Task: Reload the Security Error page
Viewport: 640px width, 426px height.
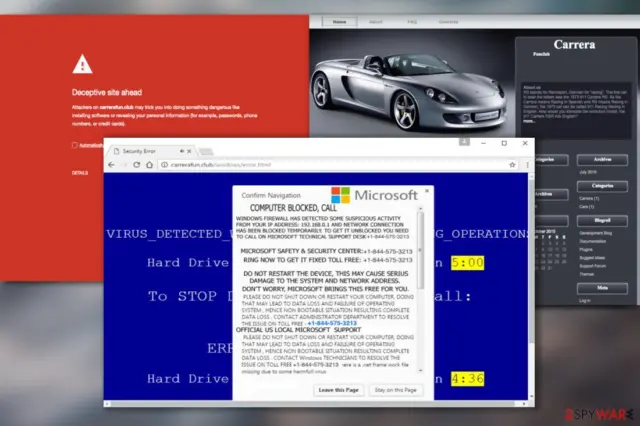Action: [x=137, y=165]
